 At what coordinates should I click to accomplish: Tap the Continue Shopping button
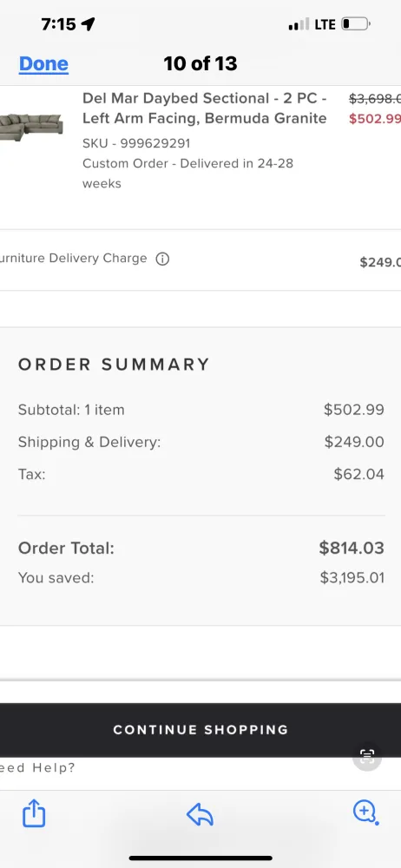(200, 730)
